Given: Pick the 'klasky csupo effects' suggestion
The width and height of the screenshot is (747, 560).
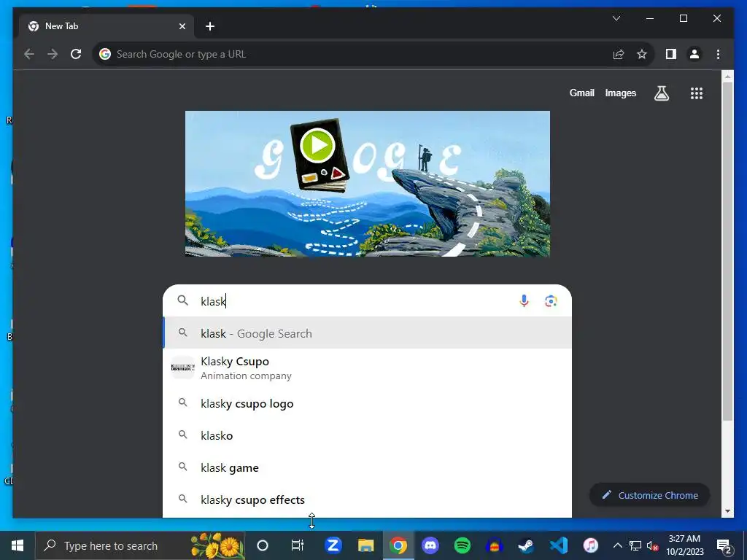Looking at the screenshot, I should point(368,499).
